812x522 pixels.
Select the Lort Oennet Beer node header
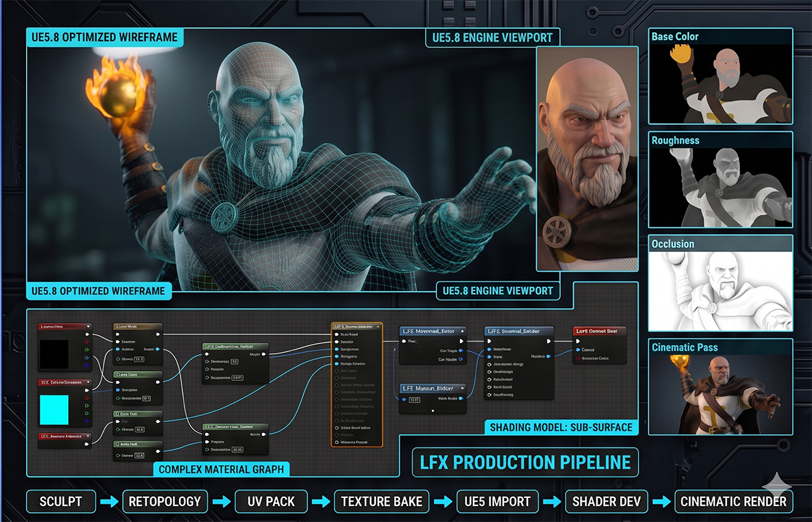(x=600, y=331)
